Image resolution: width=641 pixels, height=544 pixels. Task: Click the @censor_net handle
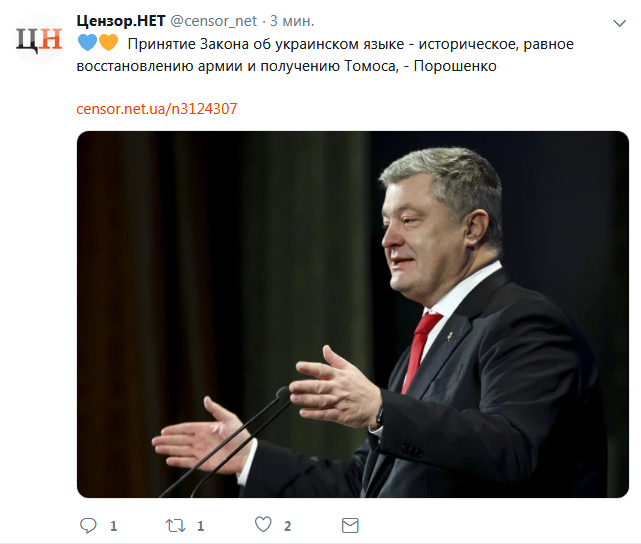click(x=213, y=21)
